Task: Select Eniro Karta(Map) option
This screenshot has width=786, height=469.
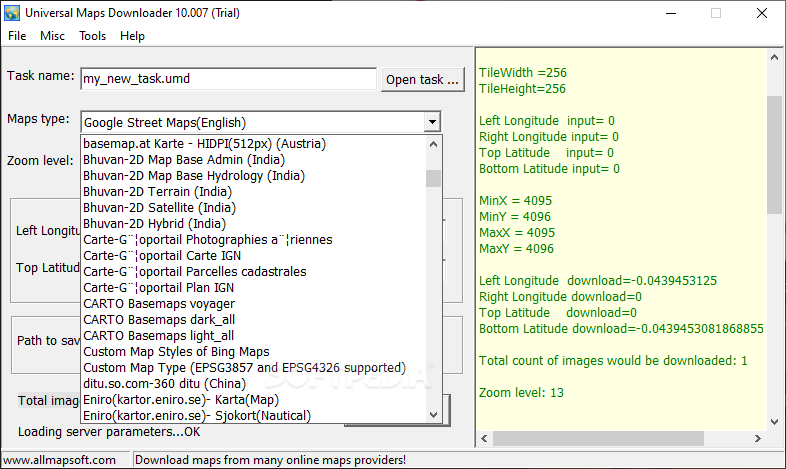Action: 253,400
